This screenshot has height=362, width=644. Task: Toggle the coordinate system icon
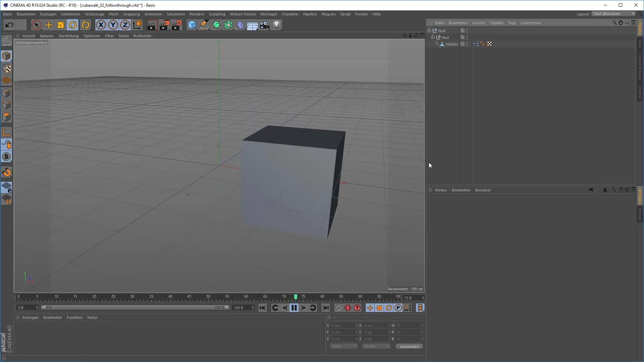pyautogui.click(x=138, y=25)
